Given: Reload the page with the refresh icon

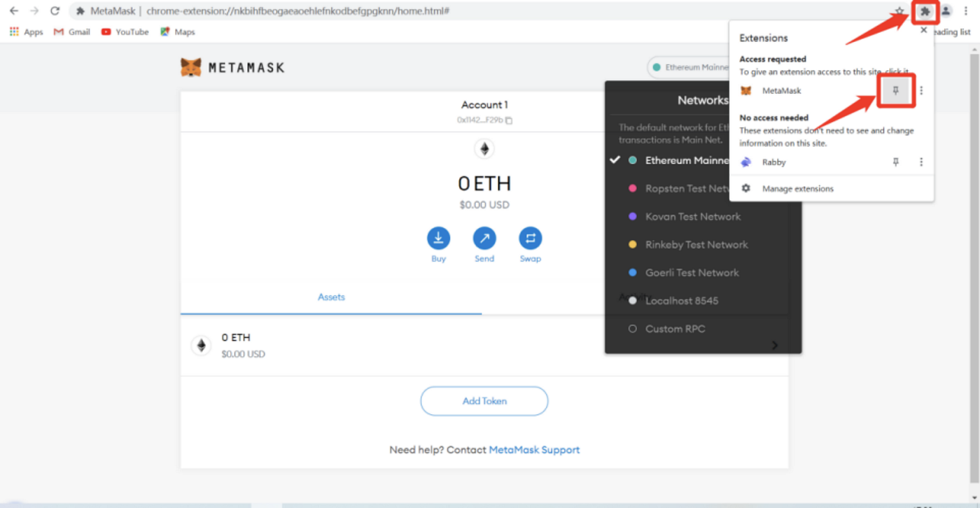Looking at the screenshot, I should click(x=55, y=11).
